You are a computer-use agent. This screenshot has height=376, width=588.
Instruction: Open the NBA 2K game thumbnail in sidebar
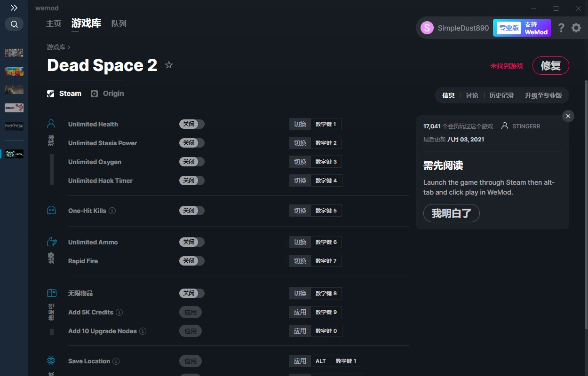(14, 108)
